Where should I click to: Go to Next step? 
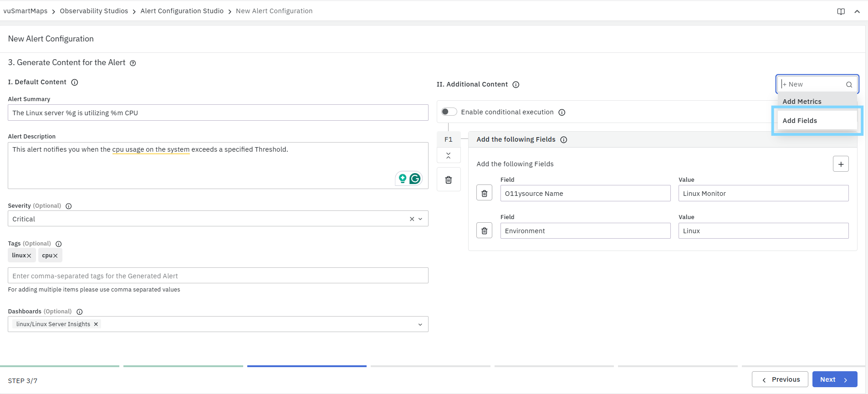(834, 379)
